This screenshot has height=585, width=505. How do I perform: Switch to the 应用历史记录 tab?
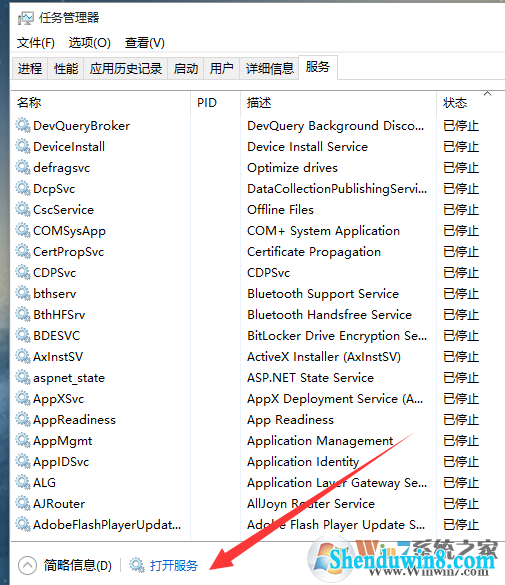coord(126,69)
